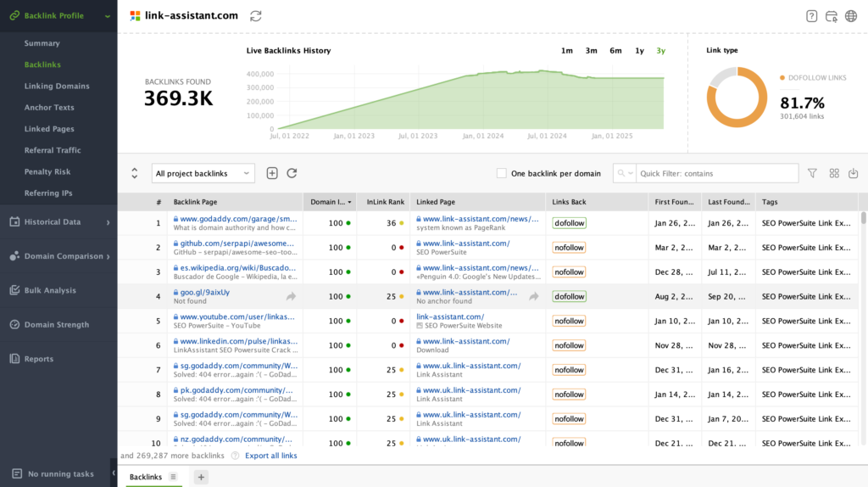
Task: Open quick filter search options dropdown
Action: point(625,173)
